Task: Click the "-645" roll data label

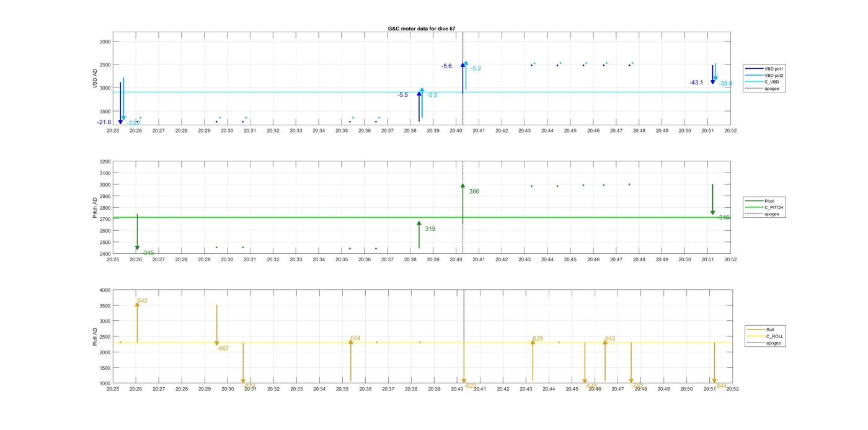Action: (591, 386)
